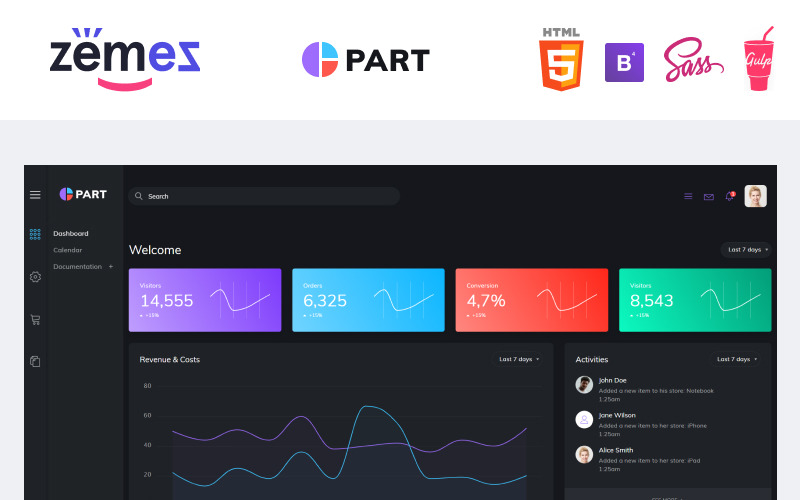Select Calendar in the side menu
The image size is (800, 500).
[x=68, y=250]
